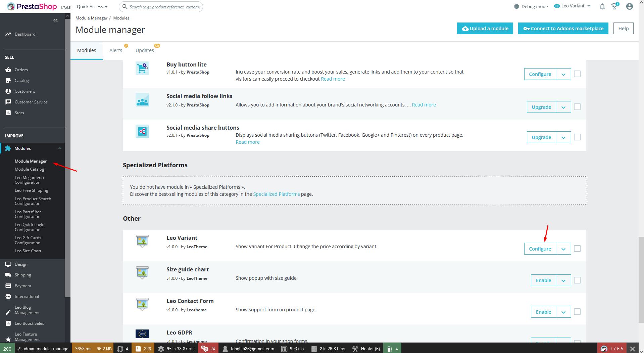
Task: Click the Shipping truck icon in sidebar
Action: [8, 275]
